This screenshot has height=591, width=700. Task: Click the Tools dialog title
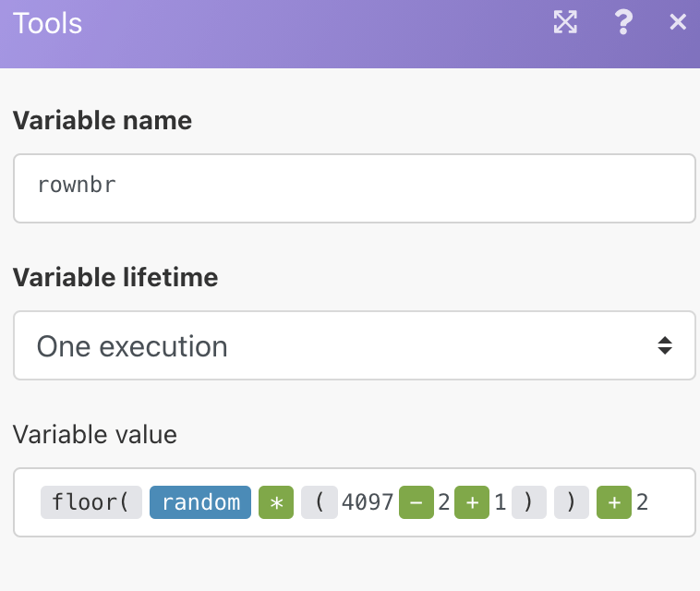(x=48, y=23)
